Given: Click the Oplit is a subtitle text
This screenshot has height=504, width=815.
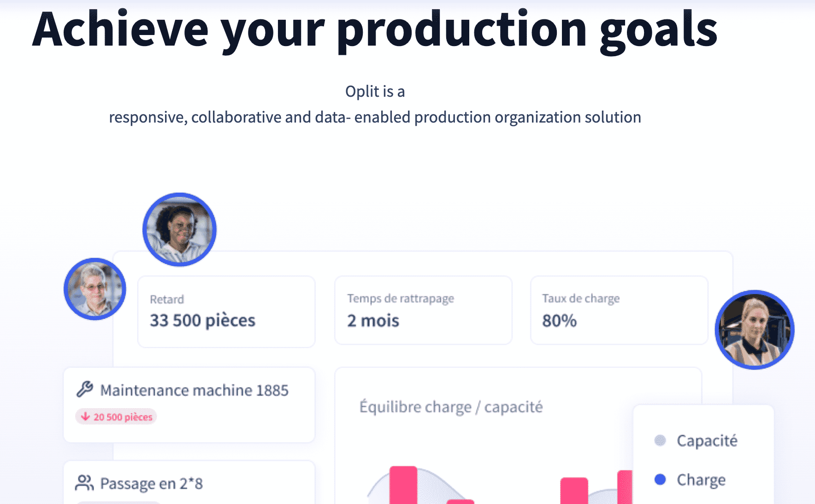Looking at the screenshot, I should (375, 91).
